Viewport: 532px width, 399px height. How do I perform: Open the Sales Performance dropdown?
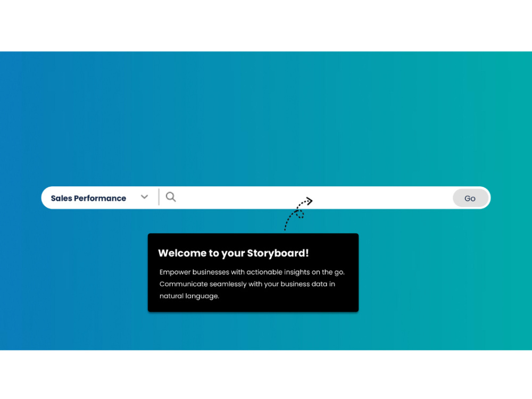tap(99, 198)
